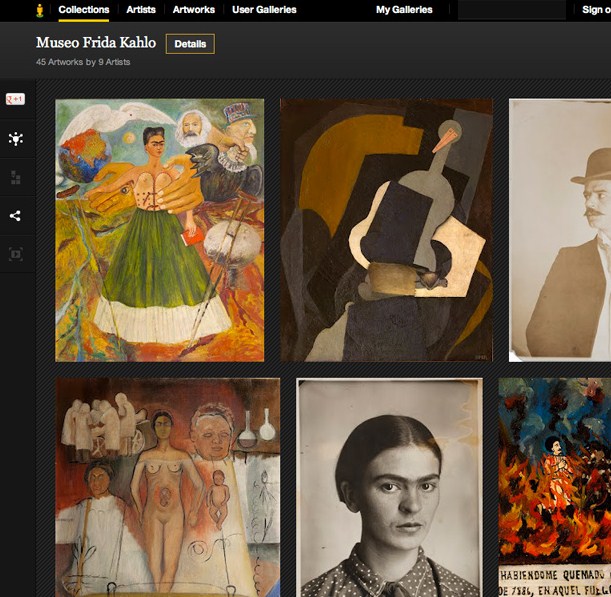Open the Collections tab
The width and height of the screenshot is (611, 597).
pyautogui.click(x=84, y=10)
